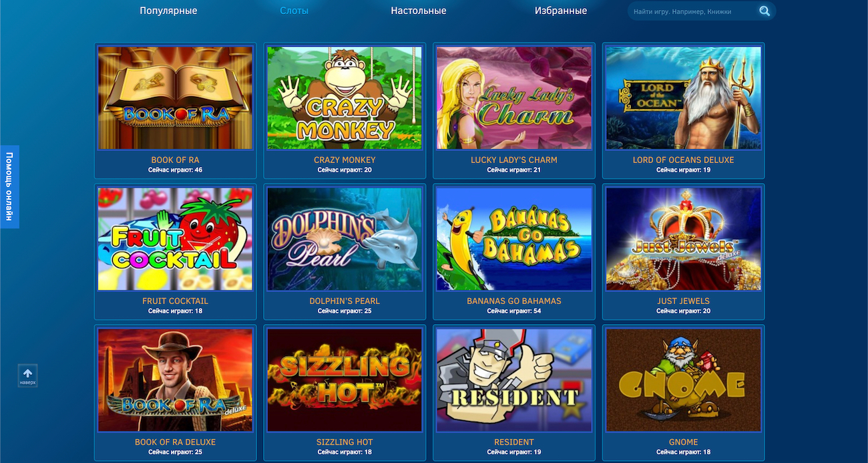Open the Lucky Lady's Charm thumbnail
This screenshot has width=868, height=463.
[x=514, y=98]
